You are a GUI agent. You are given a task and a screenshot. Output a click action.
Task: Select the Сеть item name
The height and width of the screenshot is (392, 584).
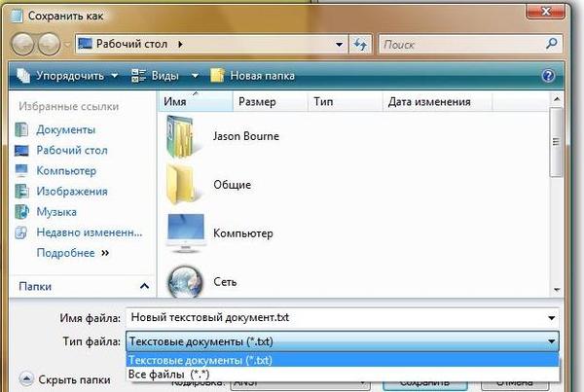click(225, 282)
